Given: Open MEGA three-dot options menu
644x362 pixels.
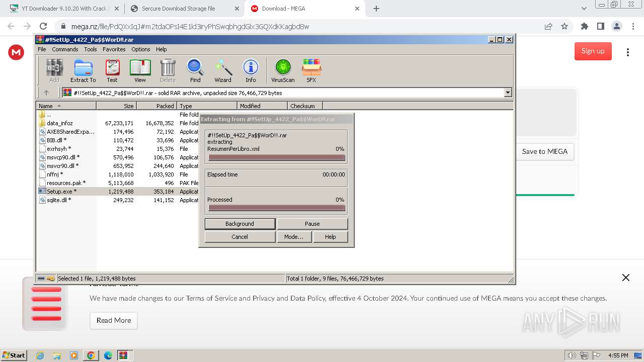Looking at the screenshot, I should [628, 52].
